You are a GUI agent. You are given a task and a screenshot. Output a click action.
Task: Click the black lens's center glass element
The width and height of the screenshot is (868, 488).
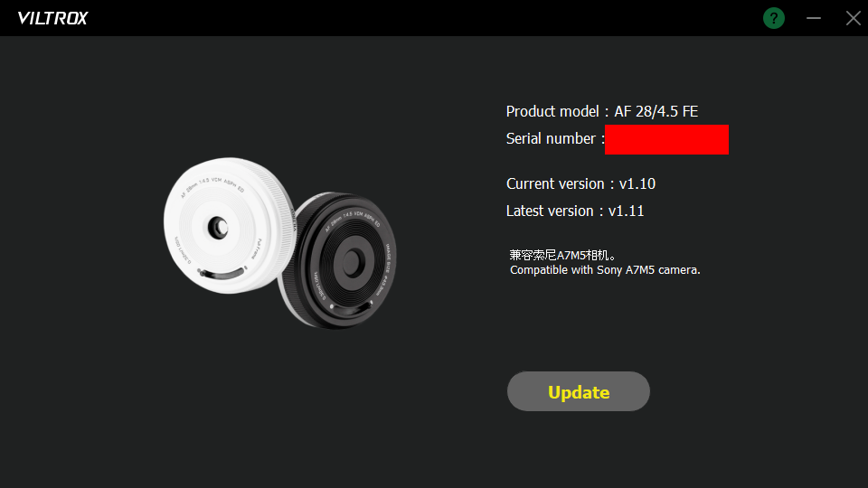[x=352, y=263]
